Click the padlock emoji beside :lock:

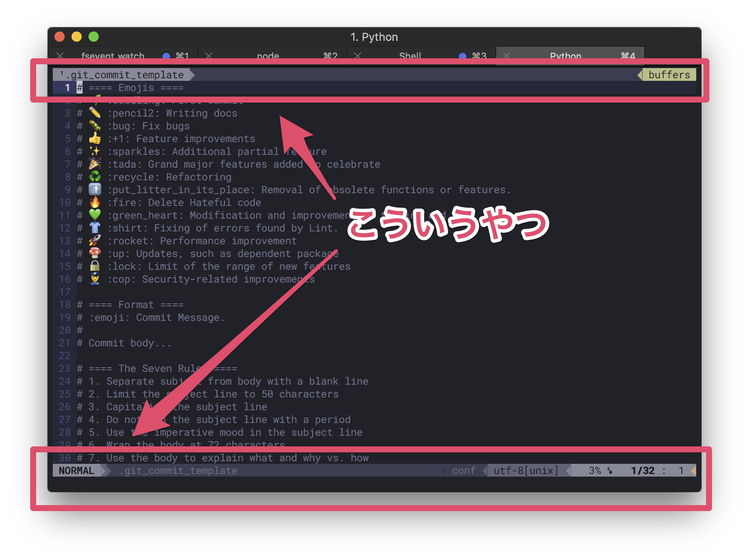95,266
